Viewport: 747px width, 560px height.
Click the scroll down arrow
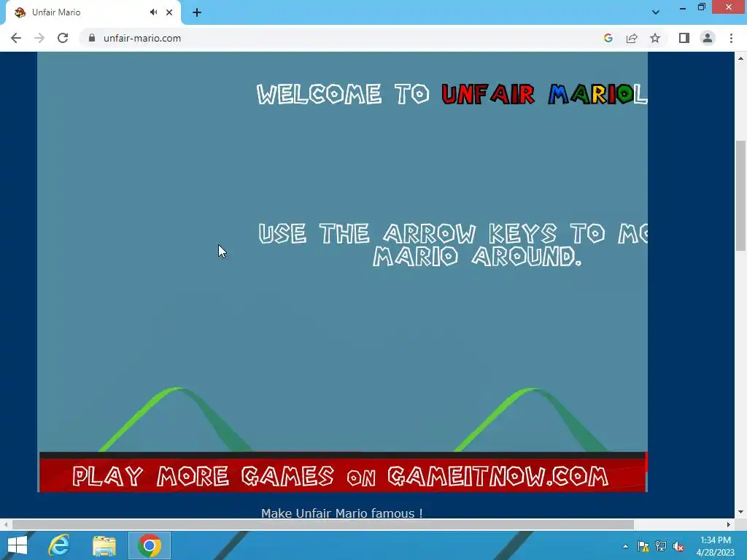740,512
